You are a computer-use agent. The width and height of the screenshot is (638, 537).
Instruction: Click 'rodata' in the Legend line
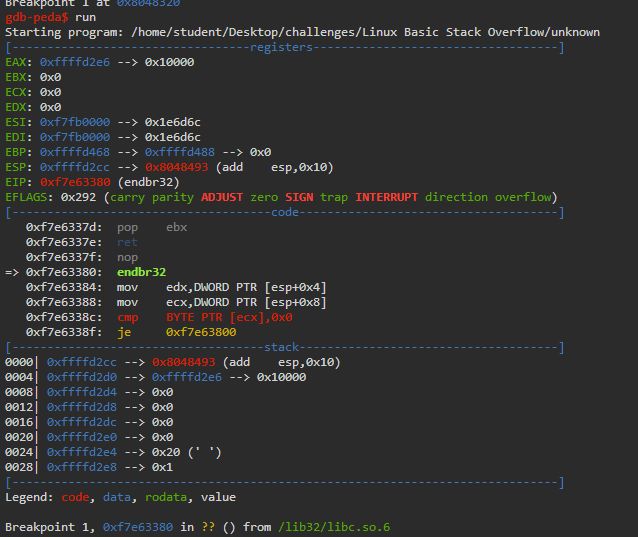pyautogui.click(x=166, y=497)
